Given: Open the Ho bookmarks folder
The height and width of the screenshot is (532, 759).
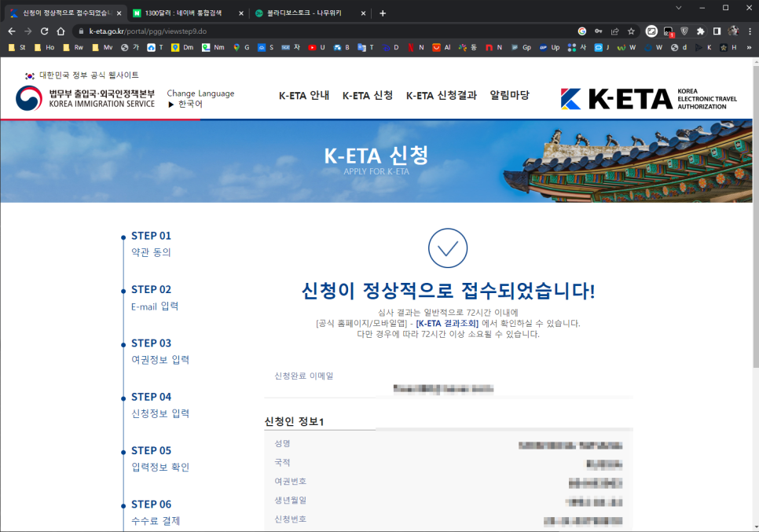Looking at the screenshot, I should [x=45, y=47].
